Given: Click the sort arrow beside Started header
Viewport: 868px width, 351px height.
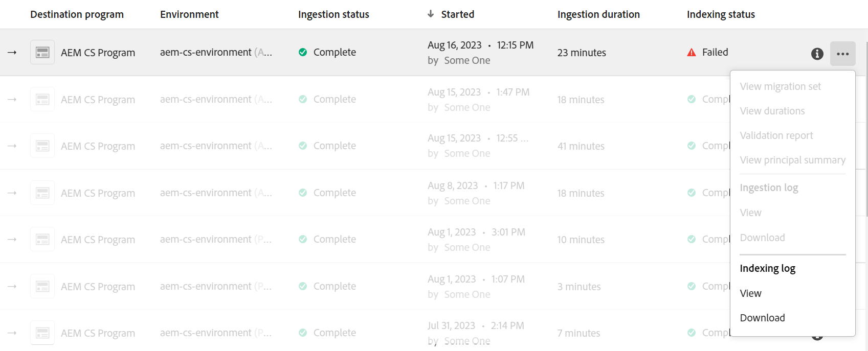Looking at the screenshot, I should click(431, 14).
